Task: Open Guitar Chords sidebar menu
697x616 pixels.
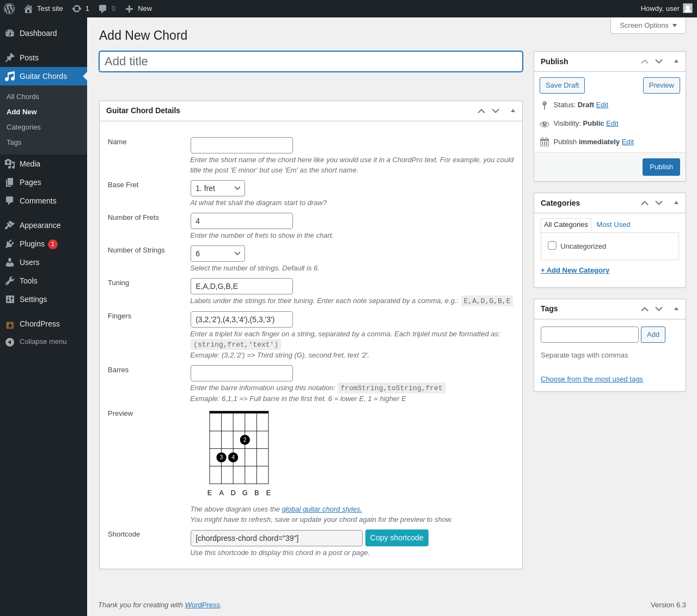Action: coord(44,76)
